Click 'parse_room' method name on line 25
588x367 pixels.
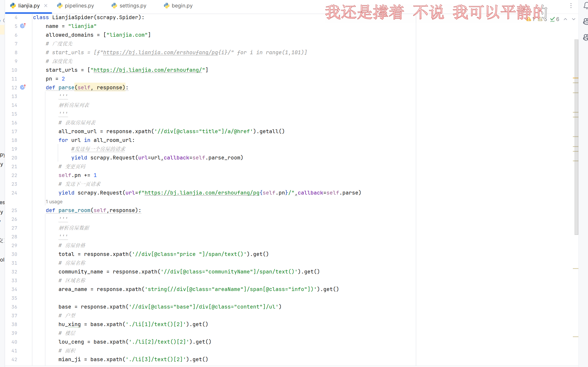(x=74, y=210)
